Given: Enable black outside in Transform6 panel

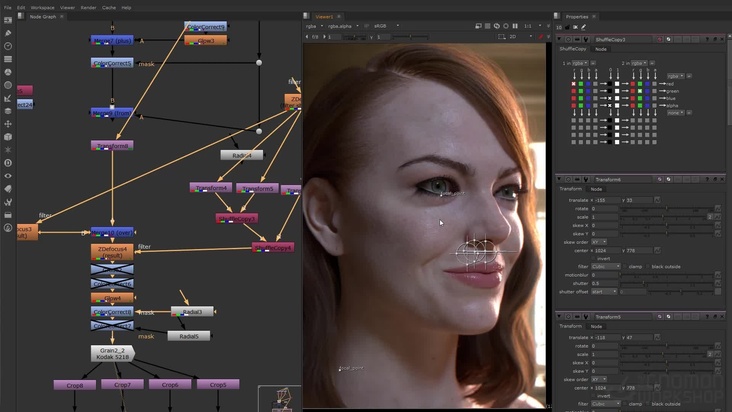Looking at the screenshot, I should (x=647, y=267).
